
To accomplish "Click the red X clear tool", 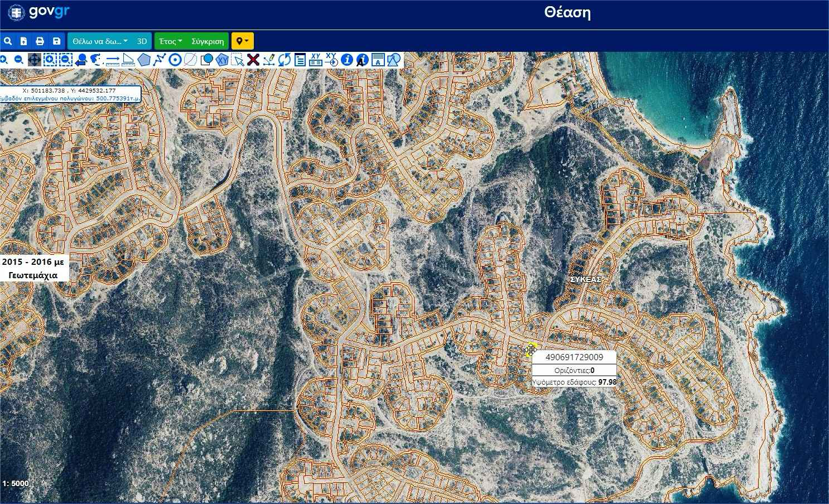I will click(x=253, y=60).
